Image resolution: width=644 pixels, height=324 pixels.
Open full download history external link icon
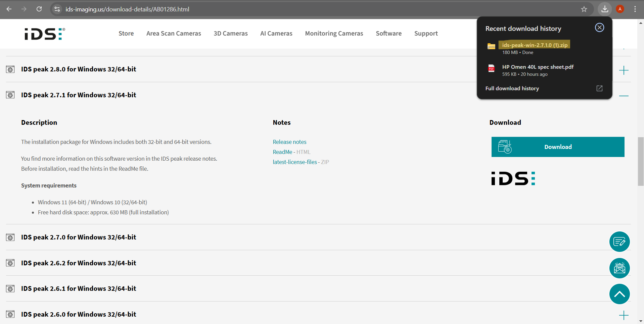point(599,88)
